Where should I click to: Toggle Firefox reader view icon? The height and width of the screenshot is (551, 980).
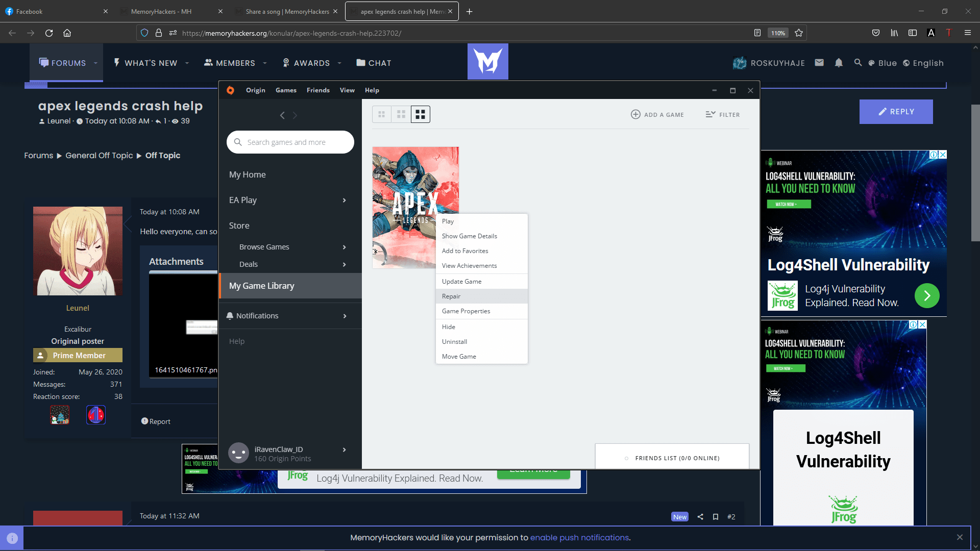[x=757, y=33]
